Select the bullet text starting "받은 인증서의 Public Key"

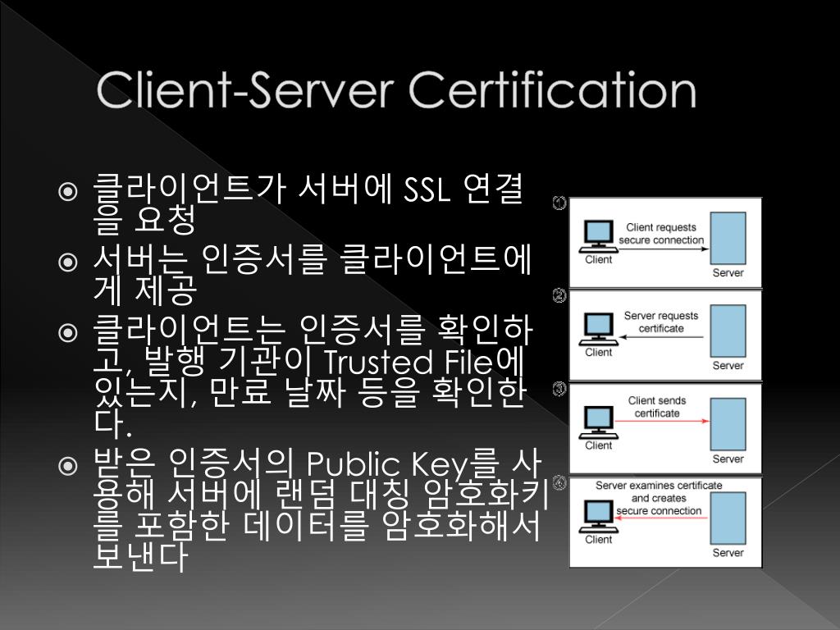coord(321,509)
